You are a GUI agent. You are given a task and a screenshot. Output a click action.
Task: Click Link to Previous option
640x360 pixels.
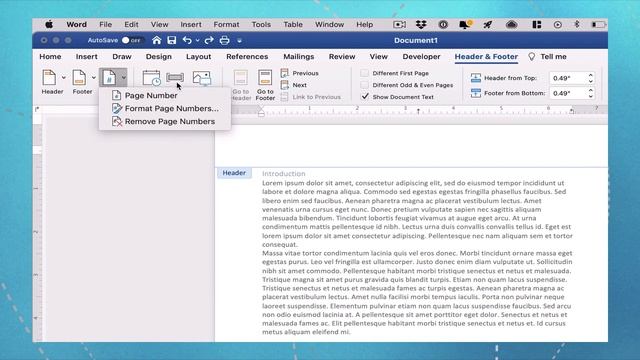pos(311,97)
